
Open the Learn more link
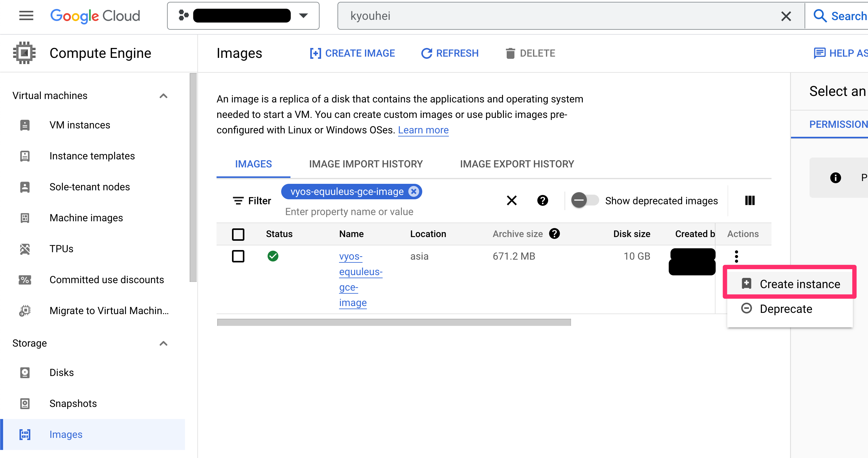[423, 130]
